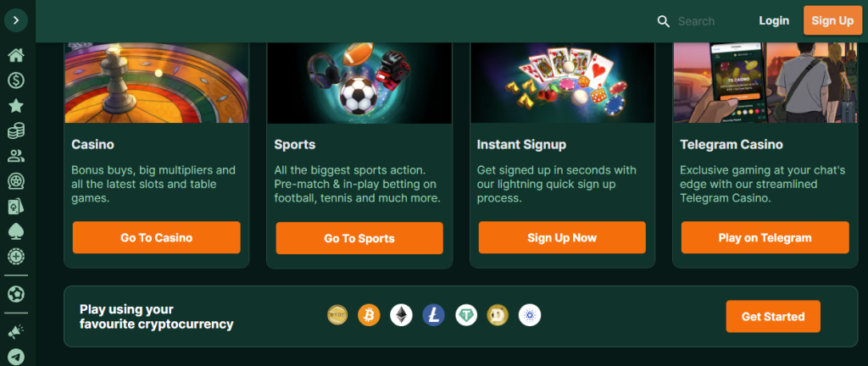Viewport: 868px width, 366px height.
Task: Select the spade sidebar icon
Action: [x=16, y=231]
